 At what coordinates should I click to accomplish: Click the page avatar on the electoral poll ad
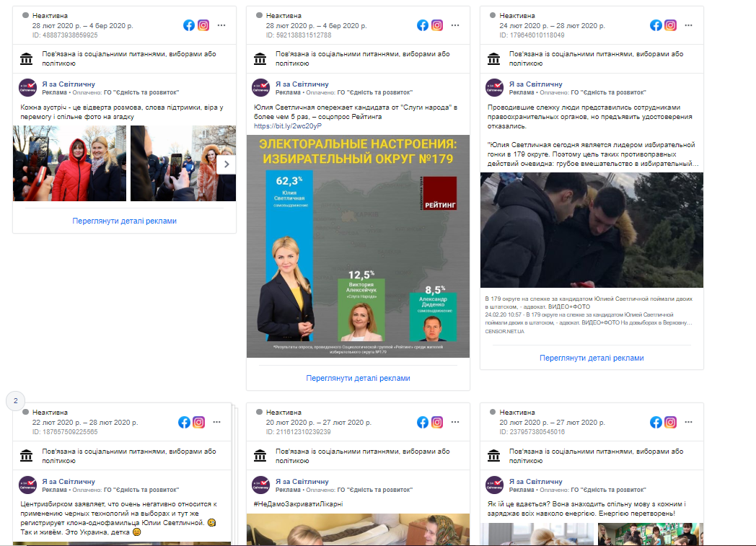tap(261, 88)
